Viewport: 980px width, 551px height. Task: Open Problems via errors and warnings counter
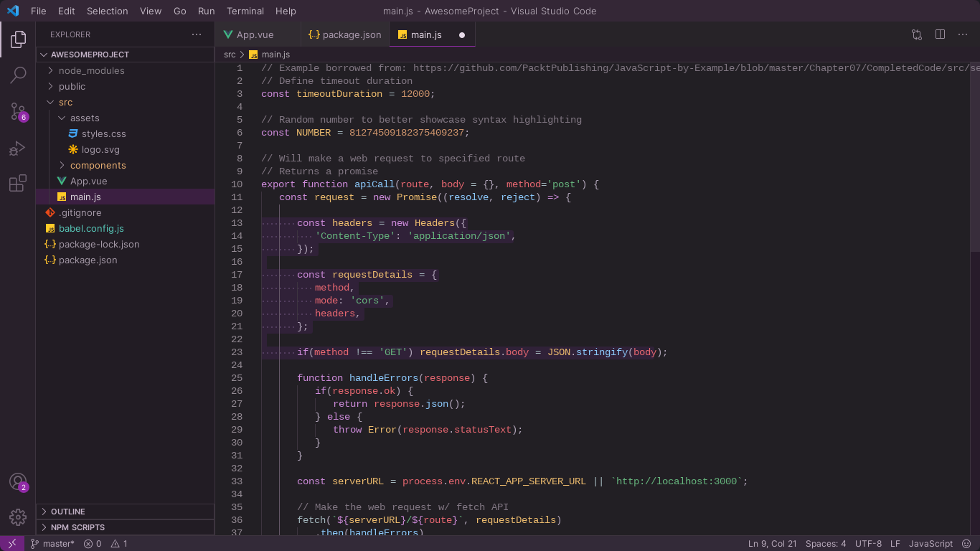click(x=105, y=544)
